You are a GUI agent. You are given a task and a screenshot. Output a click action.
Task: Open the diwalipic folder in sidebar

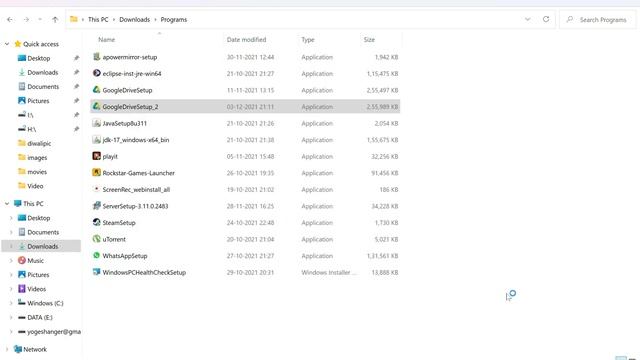click(x=39, y=143)
